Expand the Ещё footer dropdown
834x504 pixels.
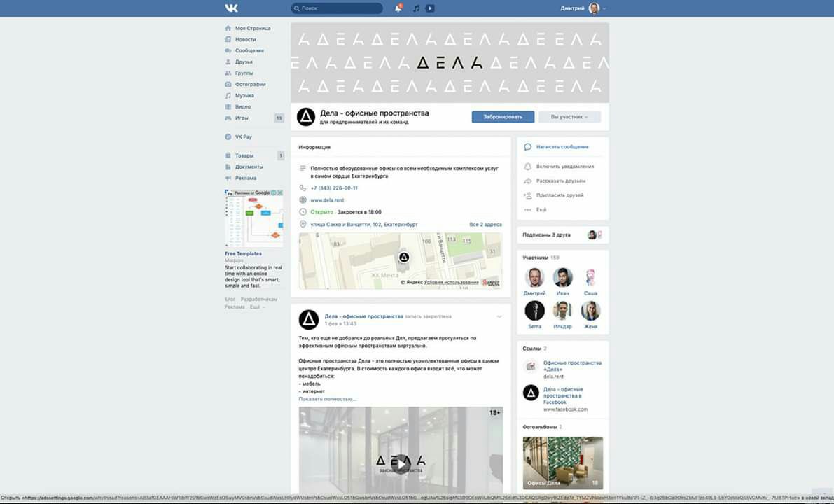[x=258, y=307]
